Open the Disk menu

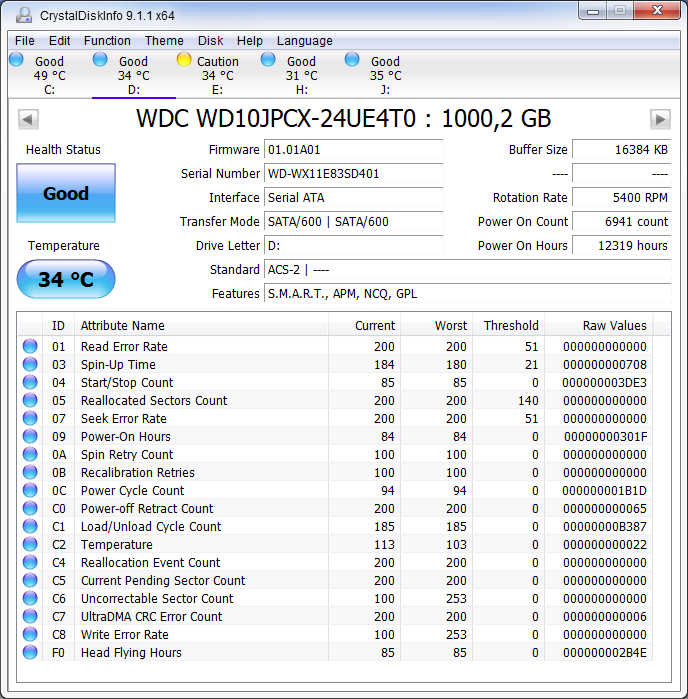click(210, 41)
